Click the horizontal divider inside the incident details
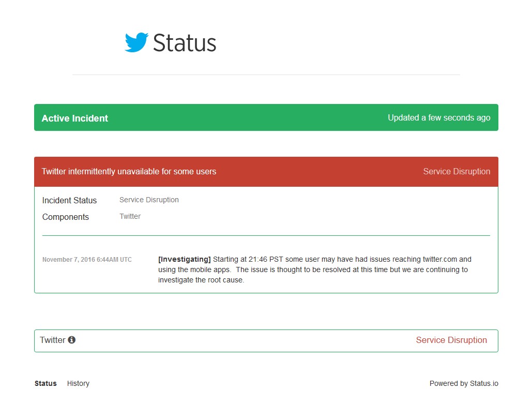The width and height of the screenshot is (532, 404). pos(266,236)
